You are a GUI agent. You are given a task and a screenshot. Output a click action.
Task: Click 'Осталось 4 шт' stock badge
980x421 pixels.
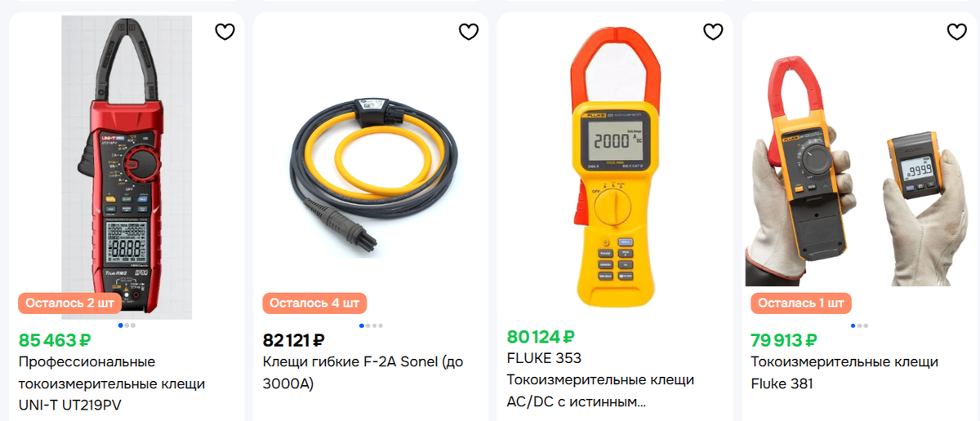(x=314, y=303)
